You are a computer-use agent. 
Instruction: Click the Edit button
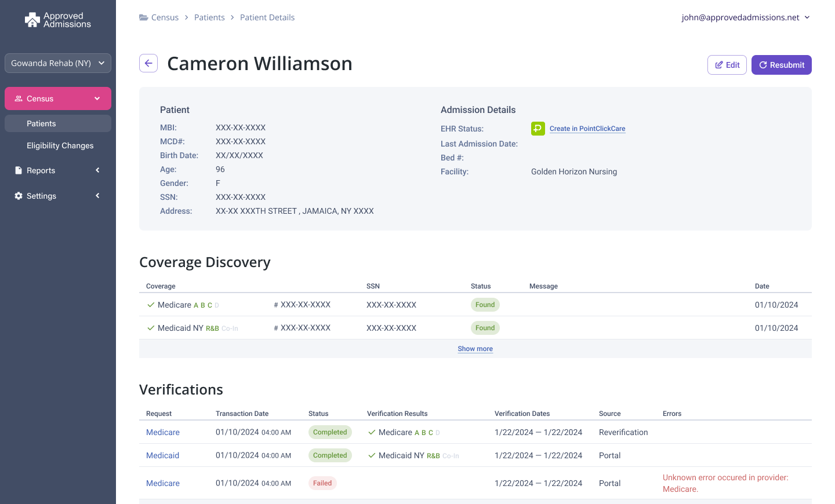pos(727,65)
